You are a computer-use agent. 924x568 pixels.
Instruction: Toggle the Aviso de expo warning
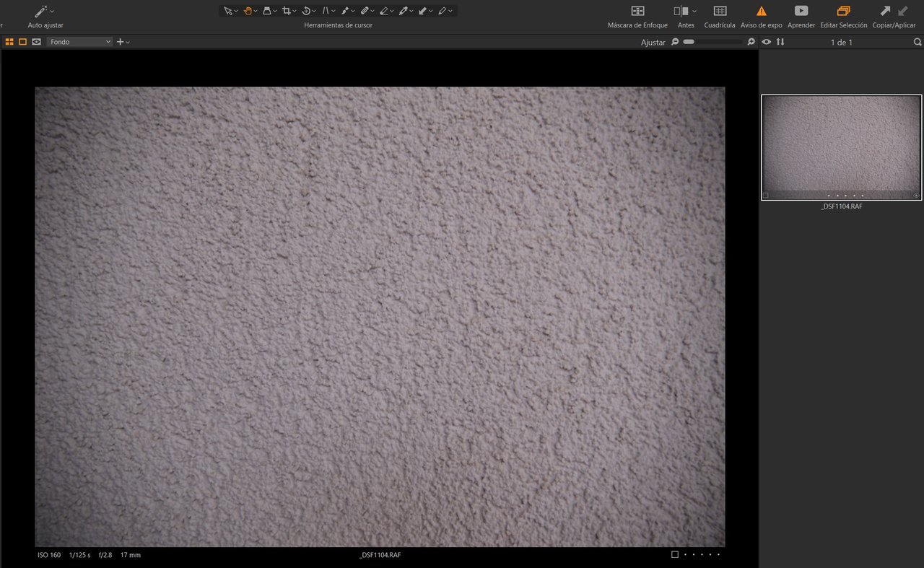pos(761,12)
